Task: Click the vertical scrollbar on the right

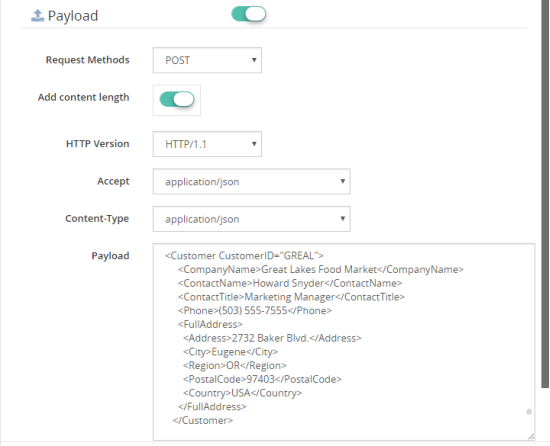Action: click(545, 193)
